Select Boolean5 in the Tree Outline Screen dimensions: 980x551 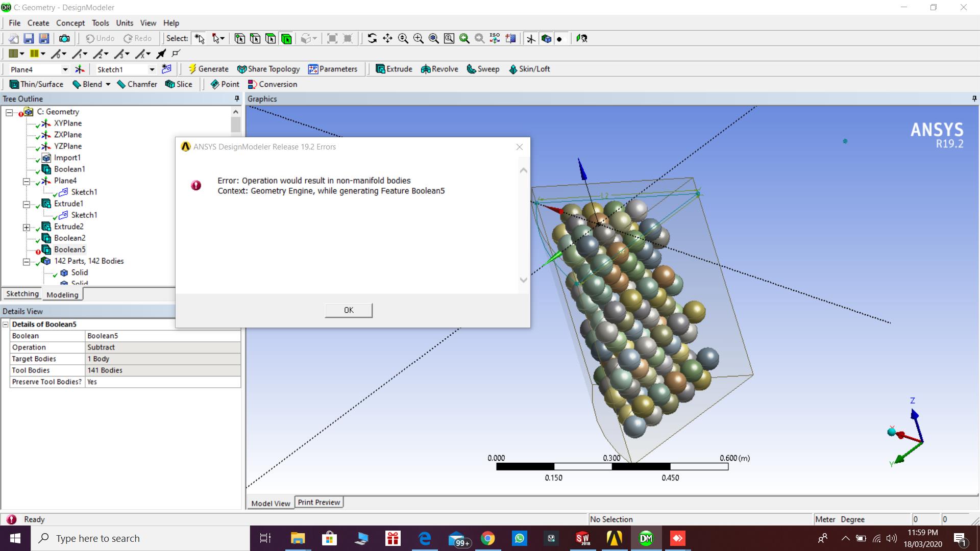pos(69,249)
